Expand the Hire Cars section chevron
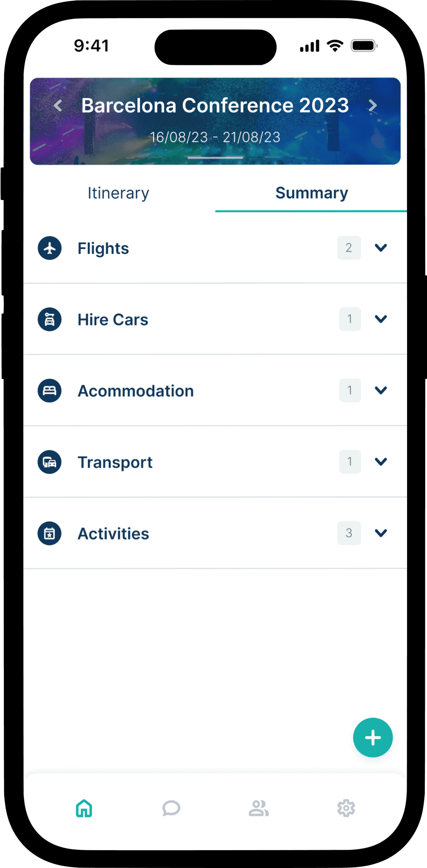Viewport: 427px width, 868px height. coord(381,319)
